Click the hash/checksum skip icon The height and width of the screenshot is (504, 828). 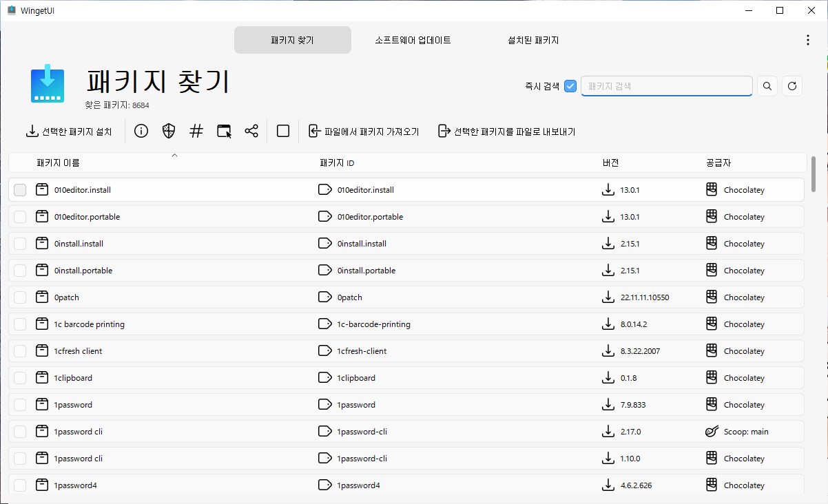click(196, 131)
